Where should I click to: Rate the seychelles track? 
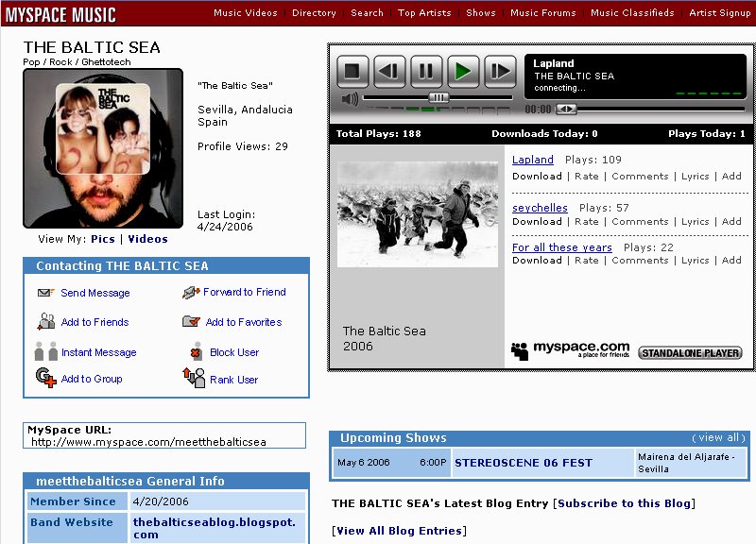pyautogui.click(x=586, y=222)
